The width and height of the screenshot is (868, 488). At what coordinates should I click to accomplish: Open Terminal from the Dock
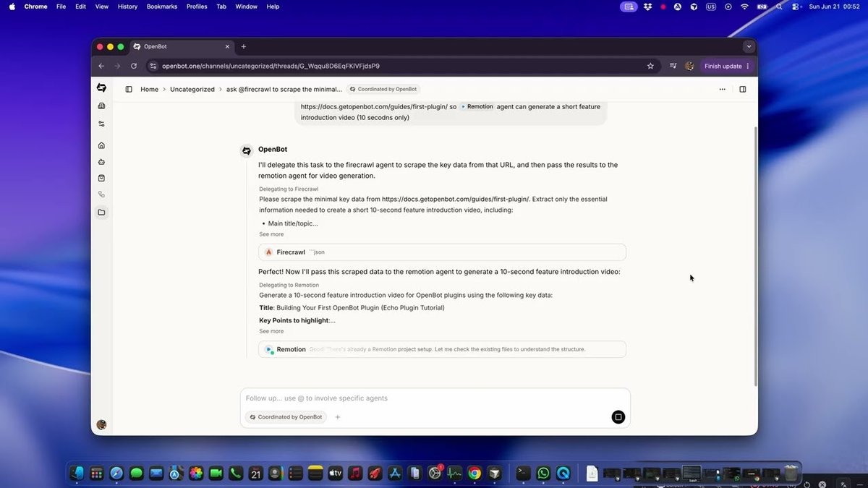(523, 474)
